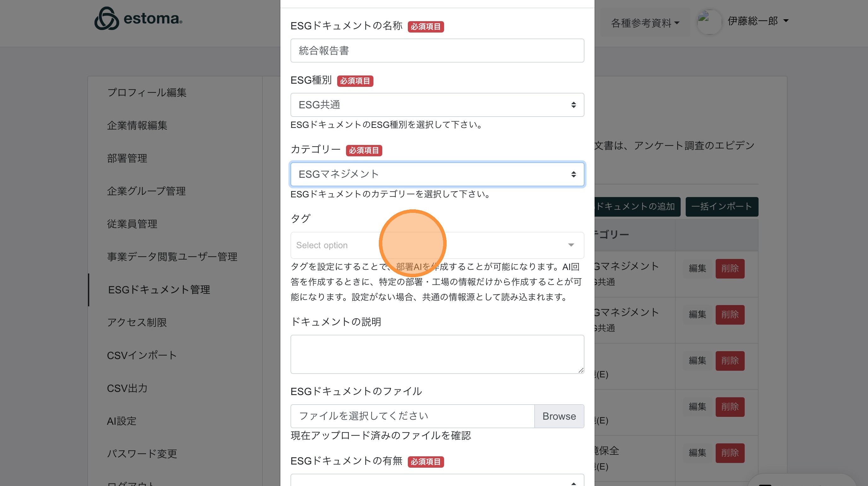The width and height of the screenshot is (868, 486).
Task: Open the ESG種別 dropdown
Action: click(x=437, y=105)
